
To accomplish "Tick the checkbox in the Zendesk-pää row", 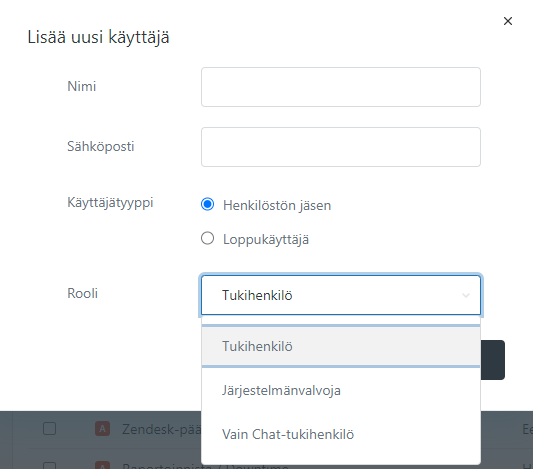I will (x=50, y=429).
